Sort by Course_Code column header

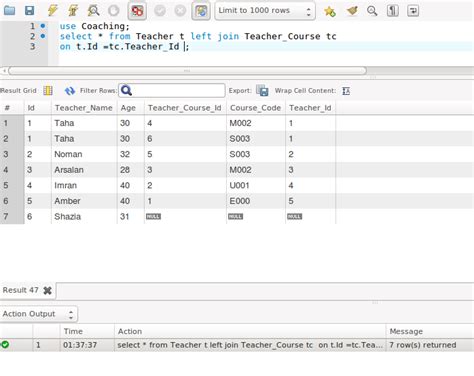[255, 108]
